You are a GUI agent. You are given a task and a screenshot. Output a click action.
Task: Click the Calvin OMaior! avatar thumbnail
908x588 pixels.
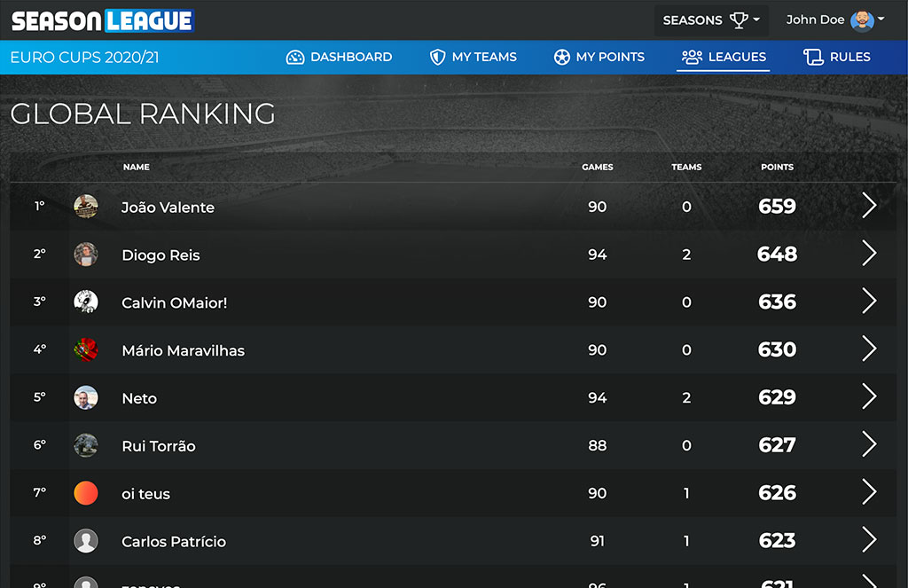click(86, 302)
